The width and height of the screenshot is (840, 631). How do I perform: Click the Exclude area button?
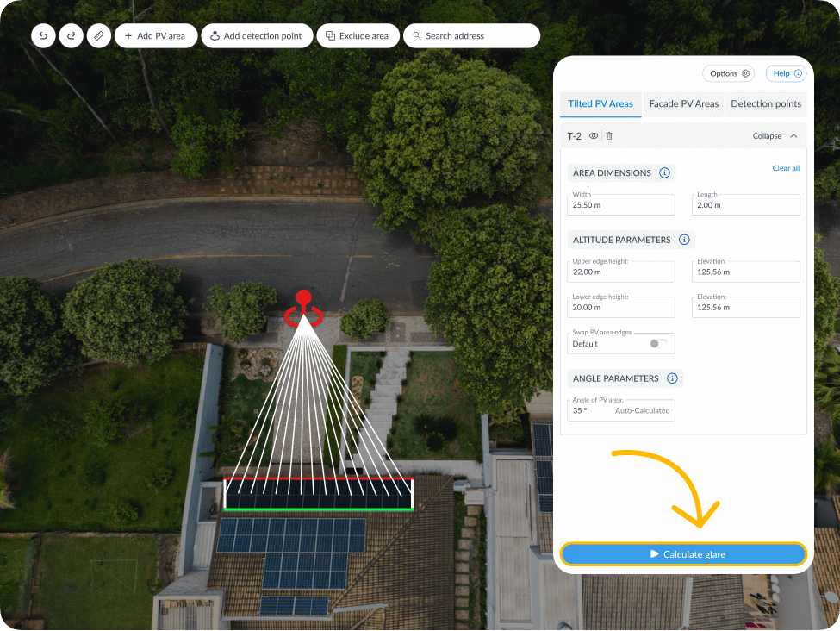click(357, 36)
